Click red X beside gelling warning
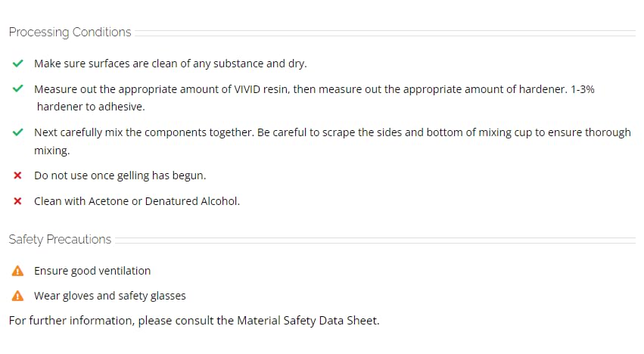 click(17, 175)
